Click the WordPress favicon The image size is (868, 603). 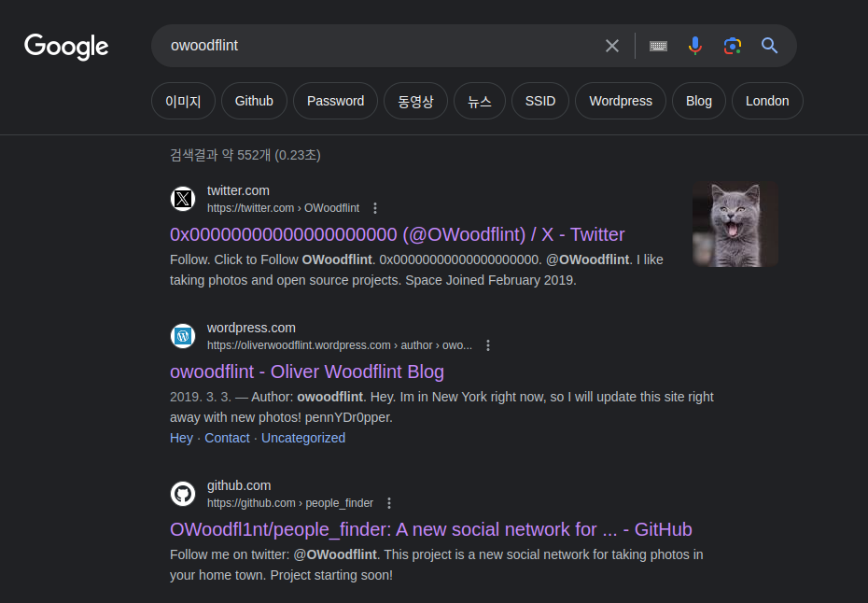tap(183, 336)
